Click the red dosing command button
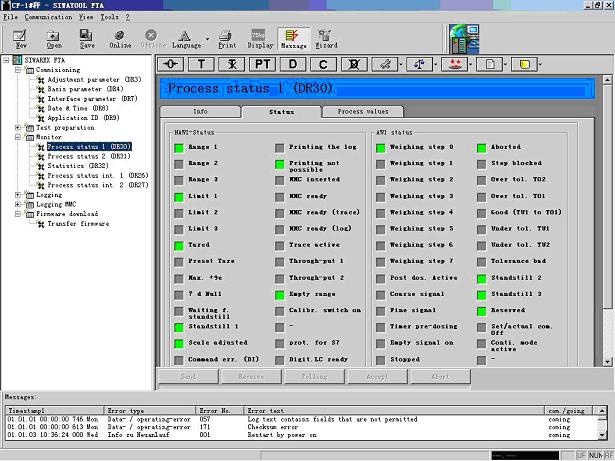Image resolution: width=615 pixels, height=461 pixels. (x=454, y=64)
